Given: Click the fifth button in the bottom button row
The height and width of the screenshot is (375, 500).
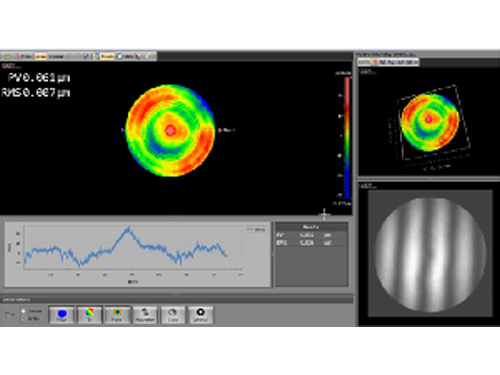Looking at the screenshot, I should pyautogui.click(x=173, y=315).
